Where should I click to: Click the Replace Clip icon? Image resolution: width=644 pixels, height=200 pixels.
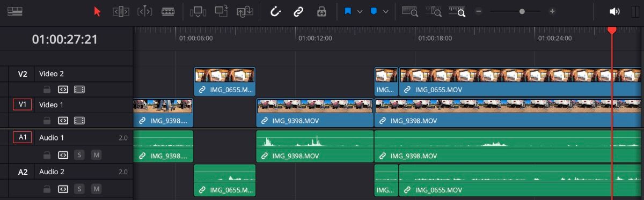[x=245, y=11]
